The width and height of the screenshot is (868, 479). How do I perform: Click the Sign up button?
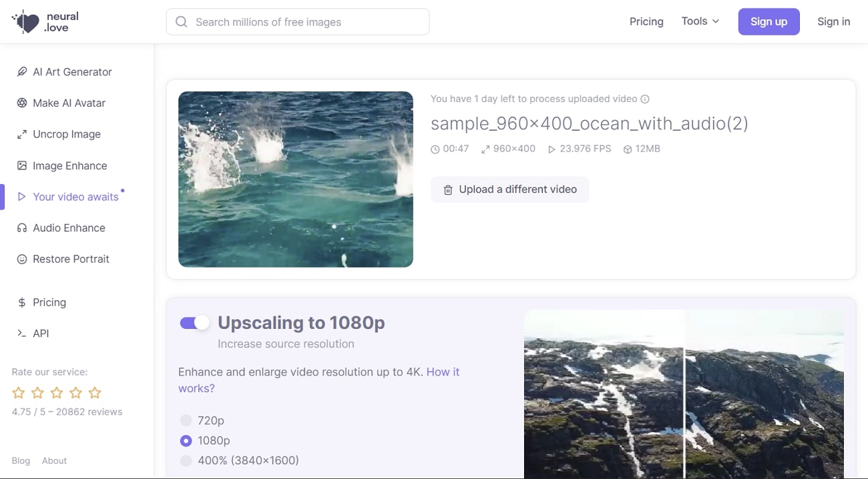[769, 21]
